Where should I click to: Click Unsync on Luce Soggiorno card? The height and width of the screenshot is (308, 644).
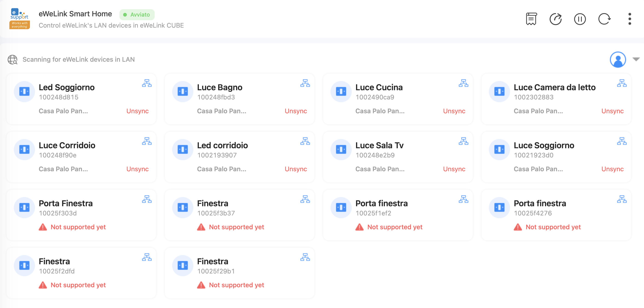click(612, 169)
